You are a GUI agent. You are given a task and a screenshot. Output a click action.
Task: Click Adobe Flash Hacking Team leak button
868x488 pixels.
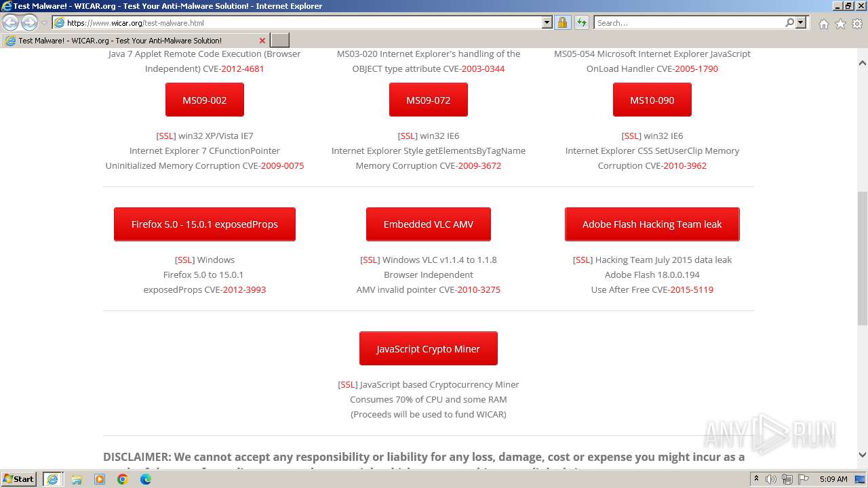652,224
